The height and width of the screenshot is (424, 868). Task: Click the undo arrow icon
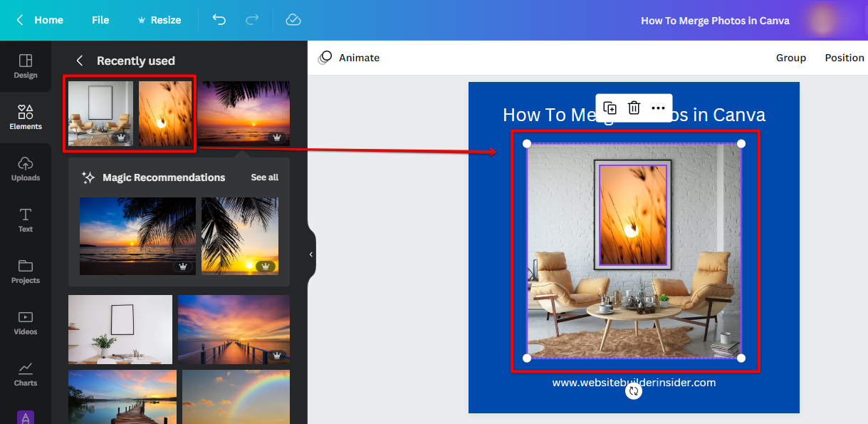tap(219, 20)
